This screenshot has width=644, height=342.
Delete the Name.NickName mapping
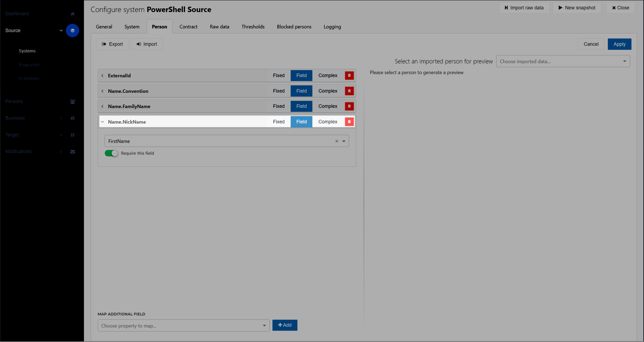coord(349,122)
